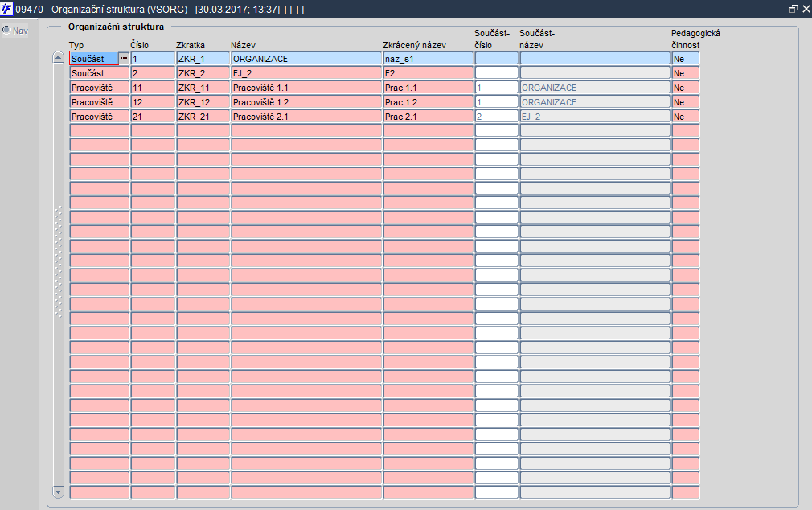Click Součást-číslo field in Pracoviště 2.1 row
Viewport: 812px width, 510px height.
click(x=496, y=117)
